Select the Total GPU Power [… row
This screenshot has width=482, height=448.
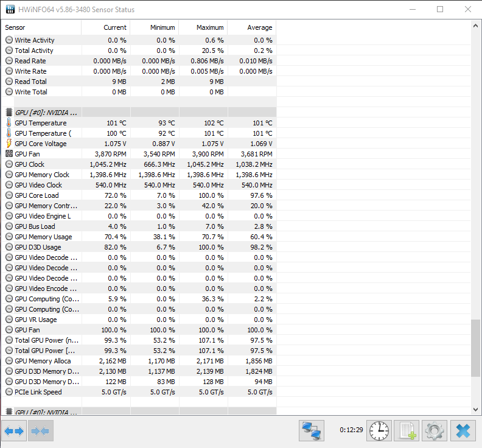coord(139,351)
